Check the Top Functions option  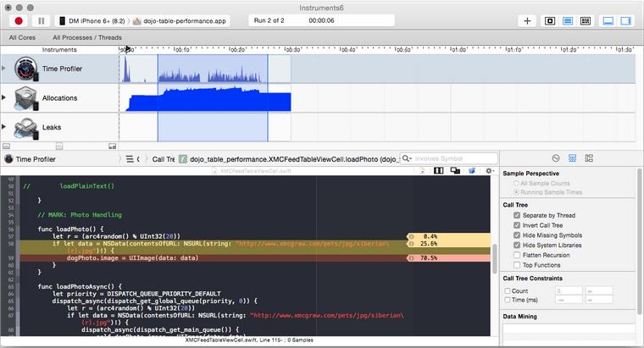click(x=517, y=264)
